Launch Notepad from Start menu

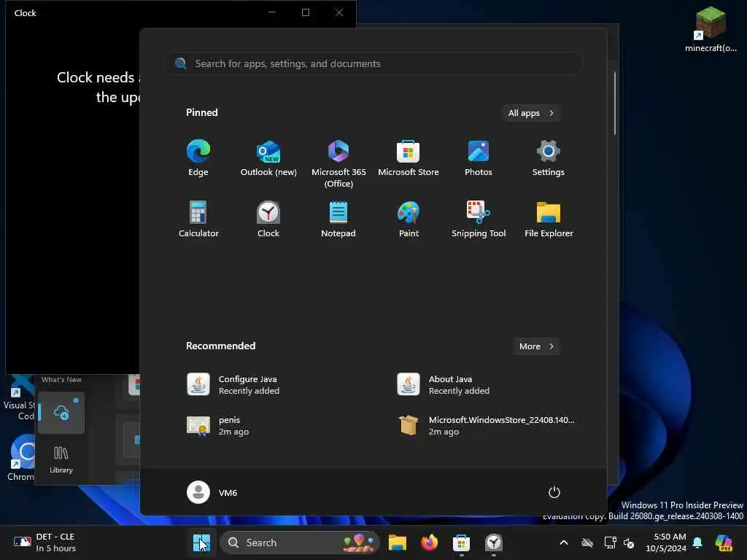coord(338,219)
